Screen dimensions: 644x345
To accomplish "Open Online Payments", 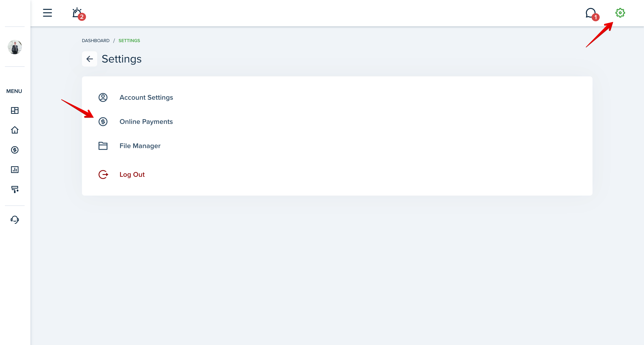I will [146, 122].
